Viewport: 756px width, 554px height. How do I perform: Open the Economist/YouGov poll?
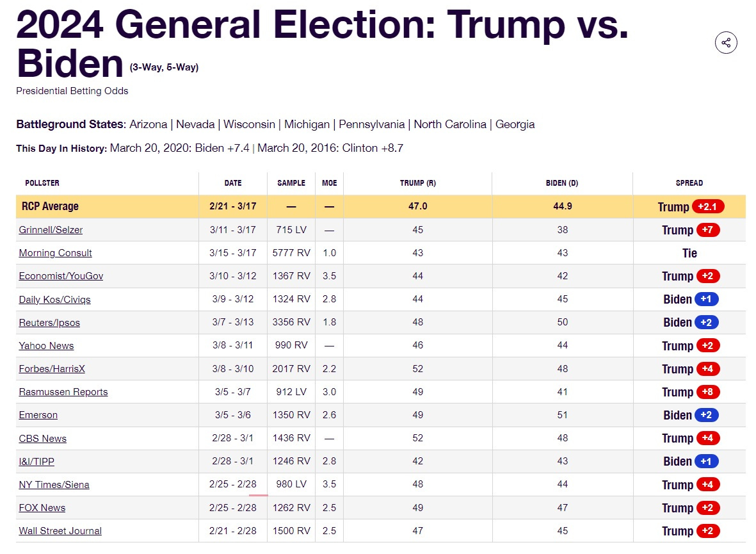click(x=61, y=276)
